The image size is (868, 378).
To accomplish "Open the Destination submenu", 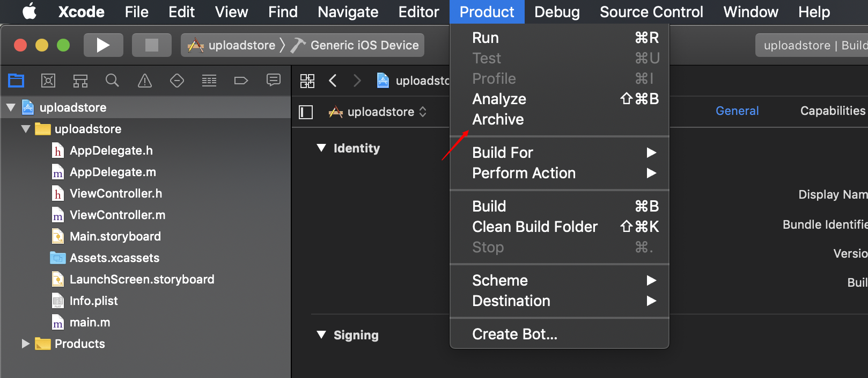I will (x=560, y=301).
